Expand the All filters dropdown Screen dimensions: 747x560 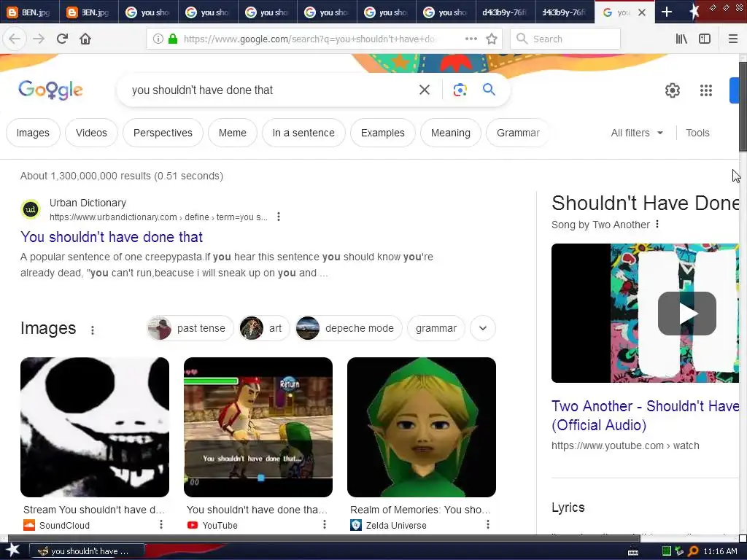(x=637, y=133)
